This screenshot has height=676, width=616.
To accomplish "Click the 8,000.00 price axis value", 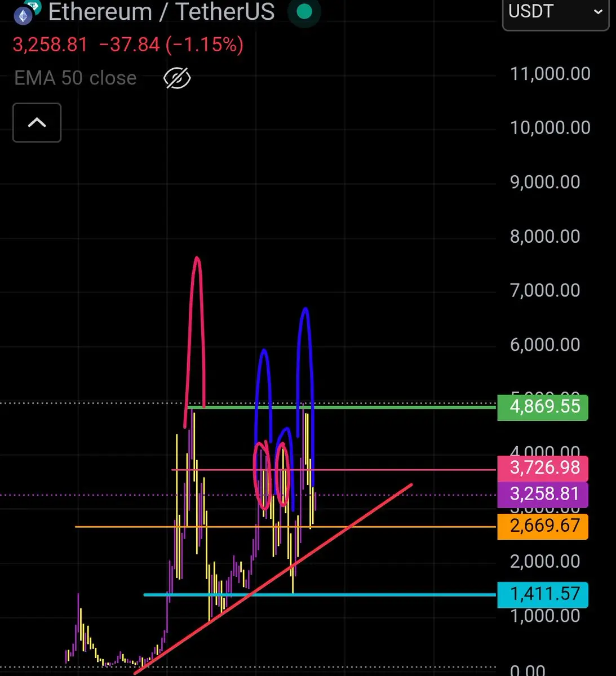I will click(x=545, y=236).
